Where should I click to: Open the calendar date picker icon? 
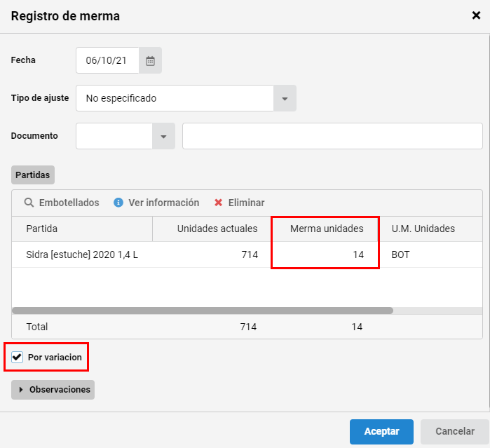coord(150,61)
